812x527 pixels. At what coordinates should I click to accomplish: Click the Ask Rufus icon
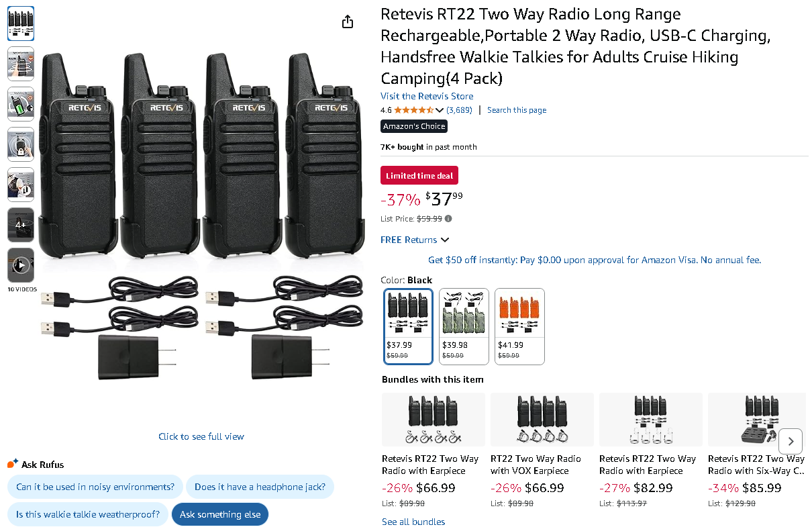[x=13, y=464]
